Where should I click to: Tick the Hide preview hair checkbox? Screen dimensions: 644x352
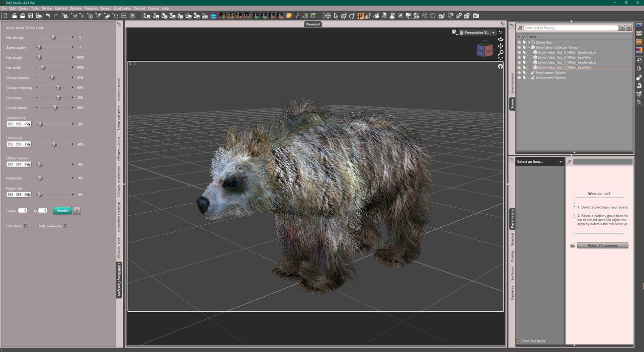click(x=65, y=226)
